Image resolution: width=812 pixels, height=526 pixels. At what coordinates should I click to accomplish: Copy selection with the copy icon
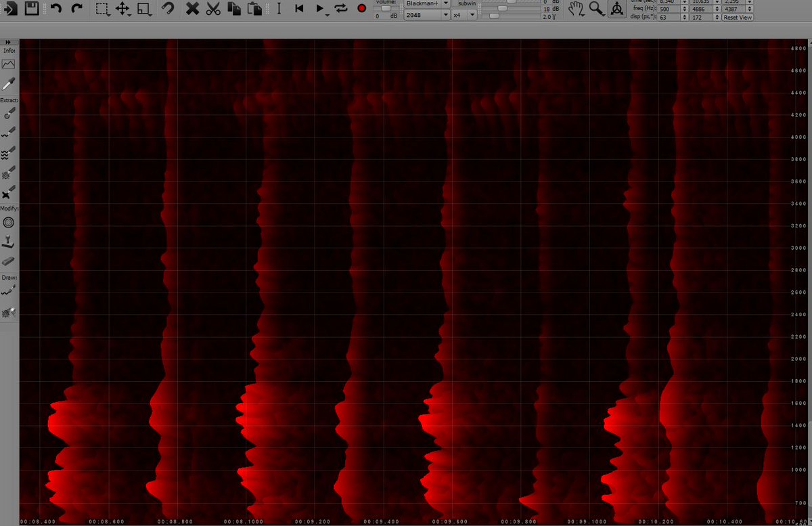coord(234,8)
